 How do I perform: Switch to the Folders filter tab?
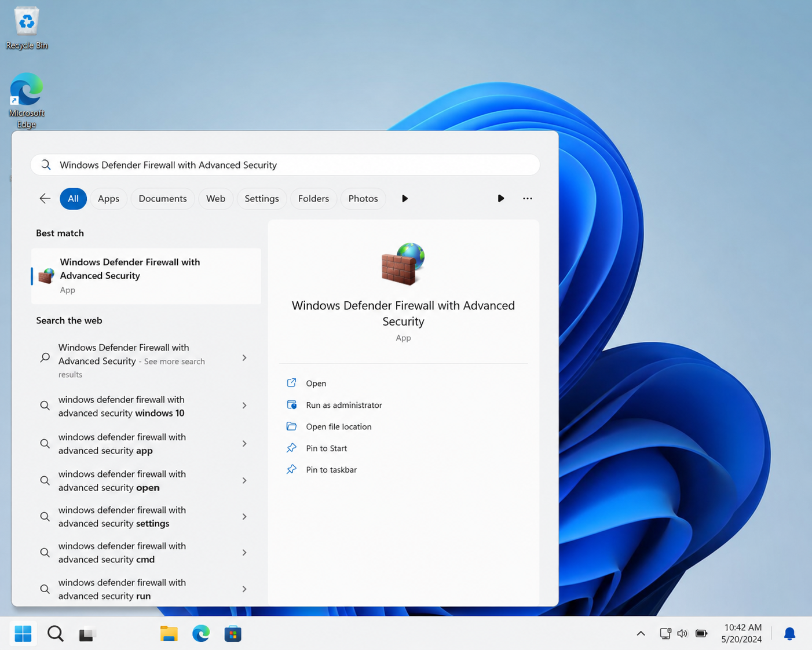(x=313, y=199)
